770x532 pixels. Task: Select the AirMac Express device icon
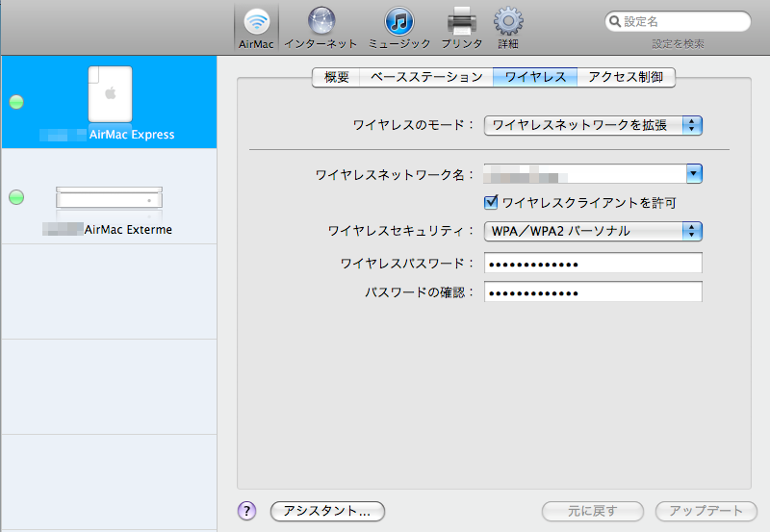pos(110,93)
